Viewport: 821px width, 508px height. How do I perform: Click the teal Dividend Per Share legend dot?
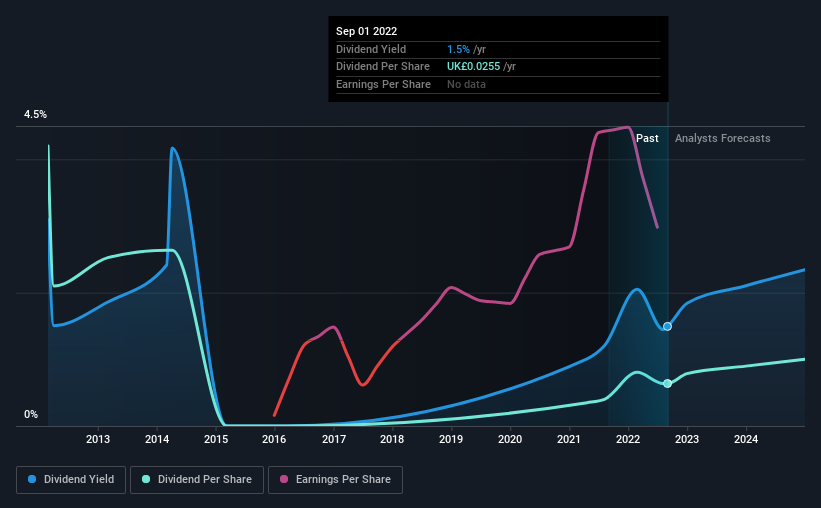click(146, 479)
